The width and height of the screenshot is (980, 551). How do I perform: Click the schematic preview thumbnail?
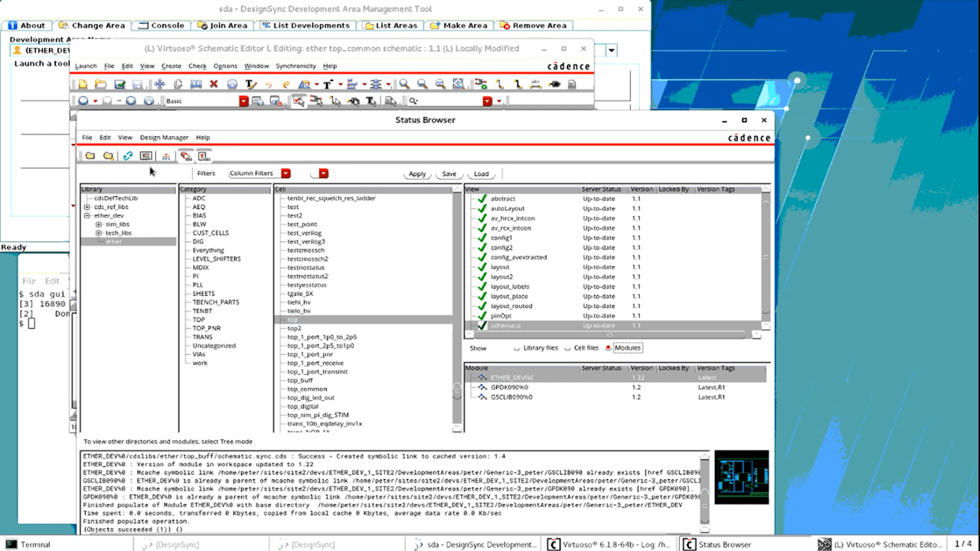click(x=741, y=477)
